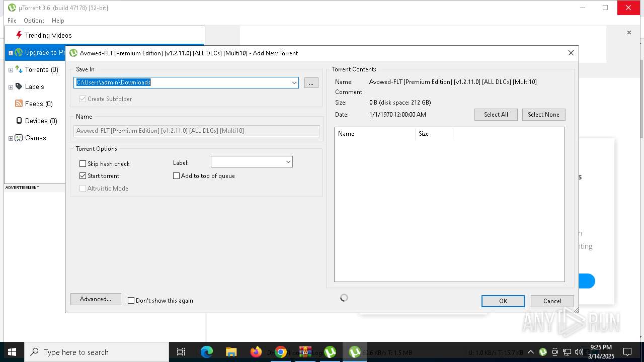This screenshot has width=644, height=362.
Task: Click the Labels tag icon
Action: [x=19, y=86]
